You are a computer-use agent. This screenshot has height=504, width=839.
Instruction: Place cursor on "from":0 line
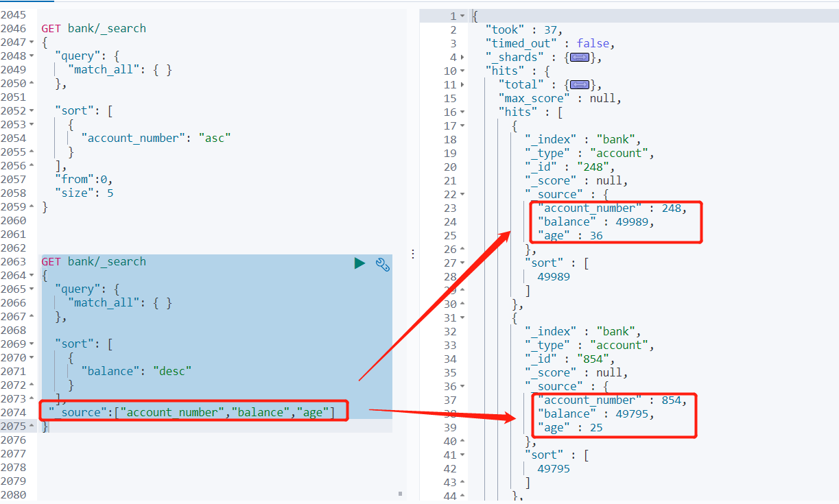point(84,180)
